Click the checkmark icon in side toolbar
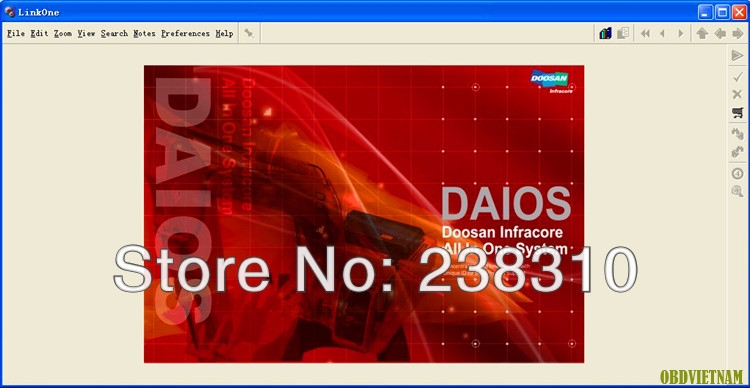This screenshot has width=750, height=388. point(737,77)
